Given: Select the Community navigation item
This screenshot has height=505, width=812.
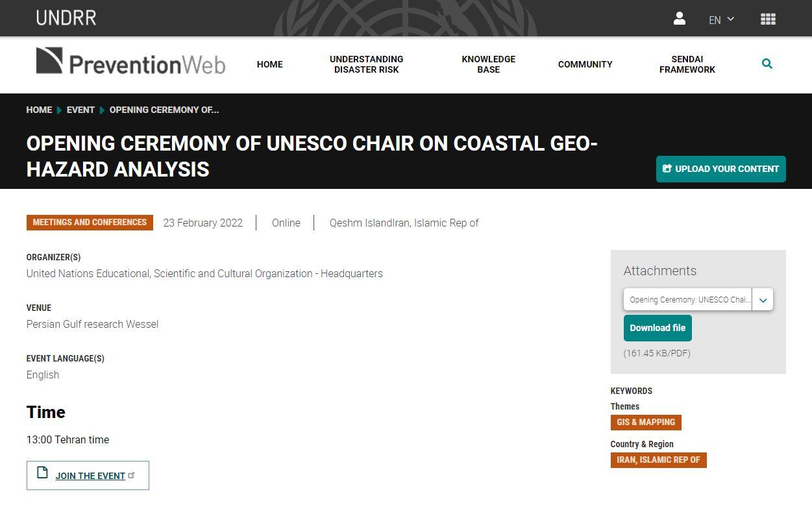Looking at the screenshot, I should point(585,64).
